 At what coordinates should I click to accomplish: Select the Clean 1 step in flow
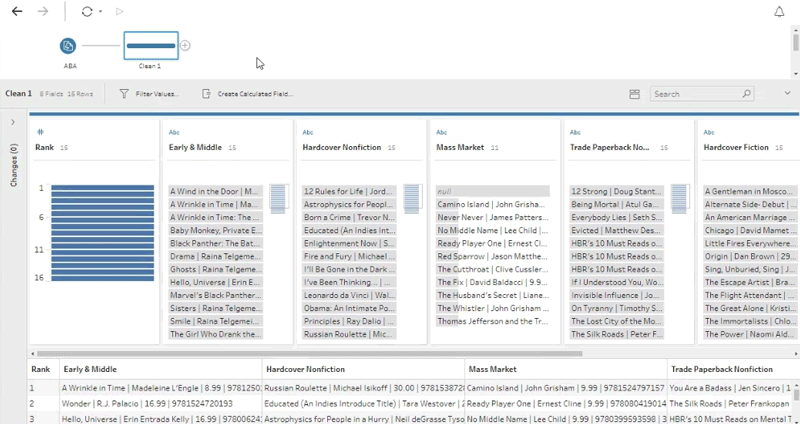[151, 45]
